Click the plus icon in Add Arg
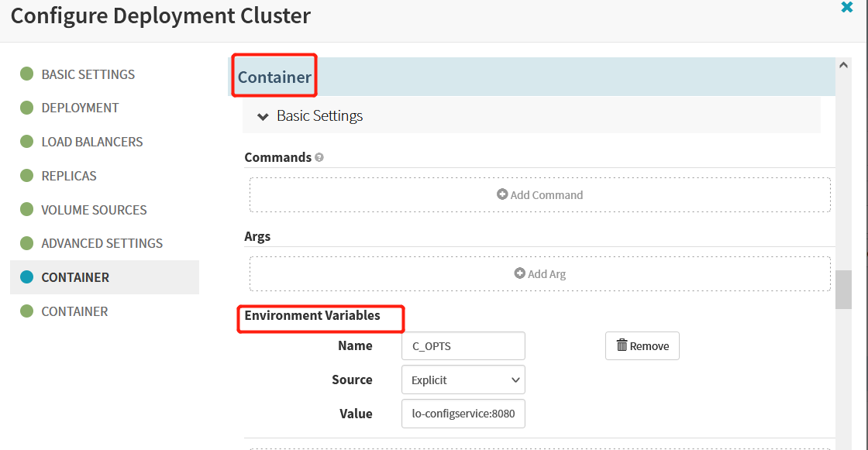The width and height of the screenshot is (868, 450). [x=519, y=273]
